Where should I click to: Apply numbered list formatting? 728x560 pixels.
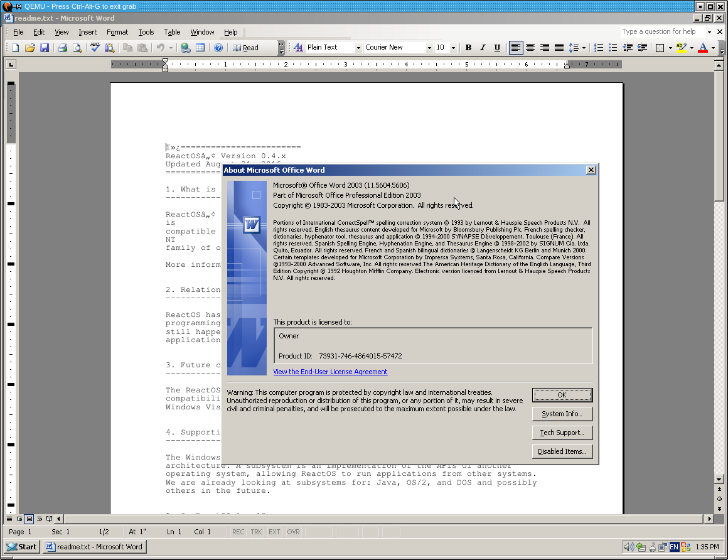point(599,48)
